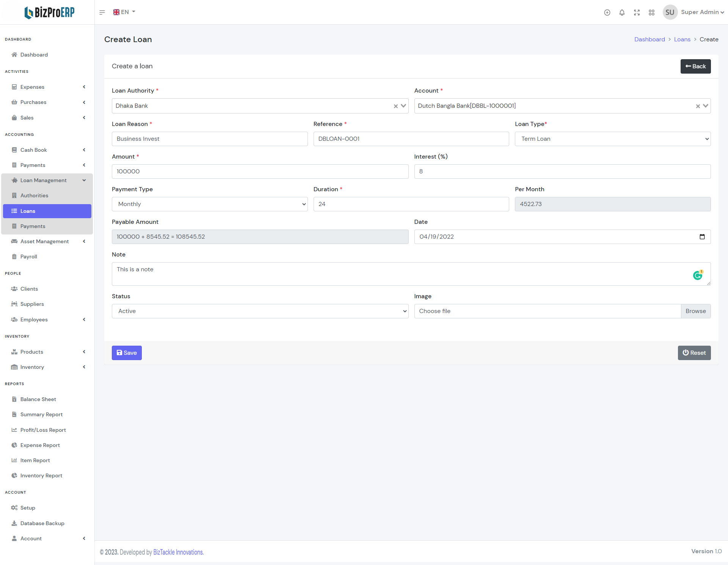Click the plus circle quick-add icon
This screenshot has height=565, width=728.
click(x=607, y=13)
